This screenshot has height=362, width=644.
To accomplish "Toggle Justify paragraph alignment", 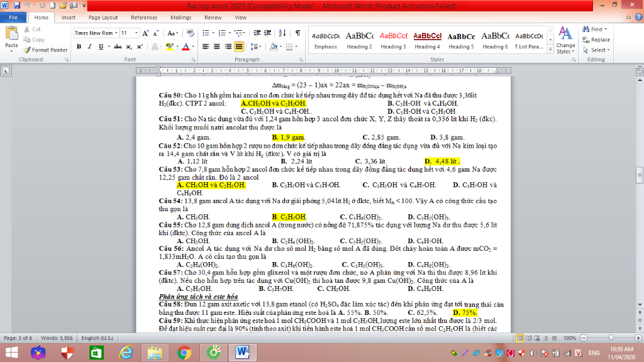I will click(x=238, y=47).
